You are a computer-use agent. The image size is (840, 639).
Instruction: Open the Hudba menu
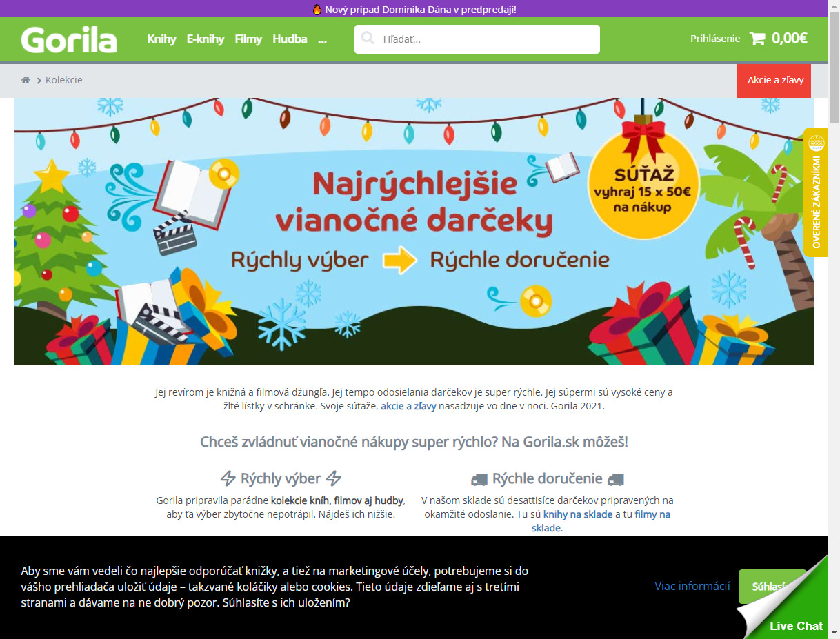point(290,39)
